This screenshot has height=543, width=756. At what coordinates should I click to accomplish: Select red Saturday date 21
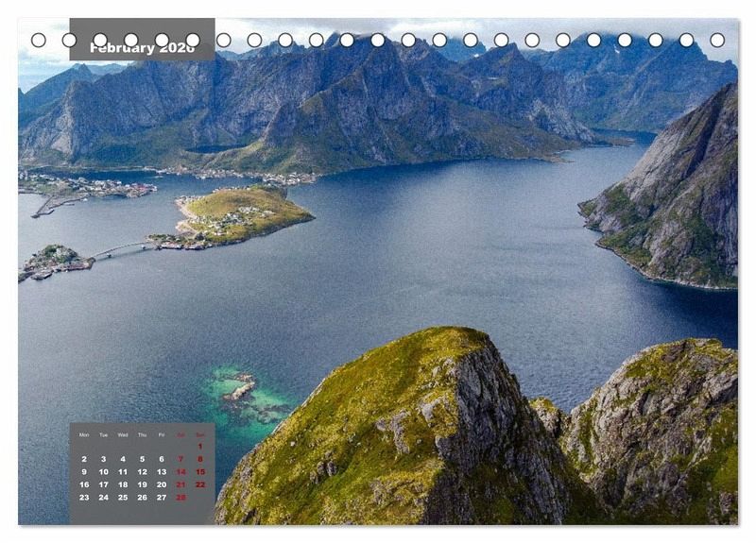click(x=180, y=484)
